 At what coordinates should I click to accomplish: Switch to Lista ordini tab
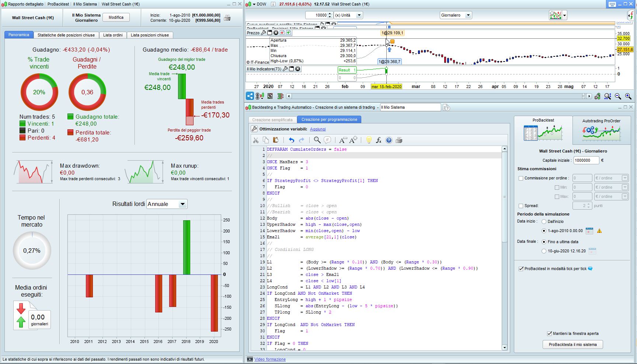coord(113,35)
